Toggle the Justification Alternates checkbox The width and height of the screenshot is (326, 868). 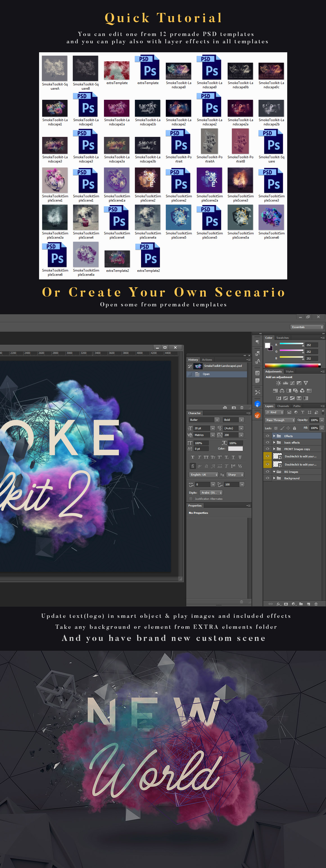click(191, 499)
